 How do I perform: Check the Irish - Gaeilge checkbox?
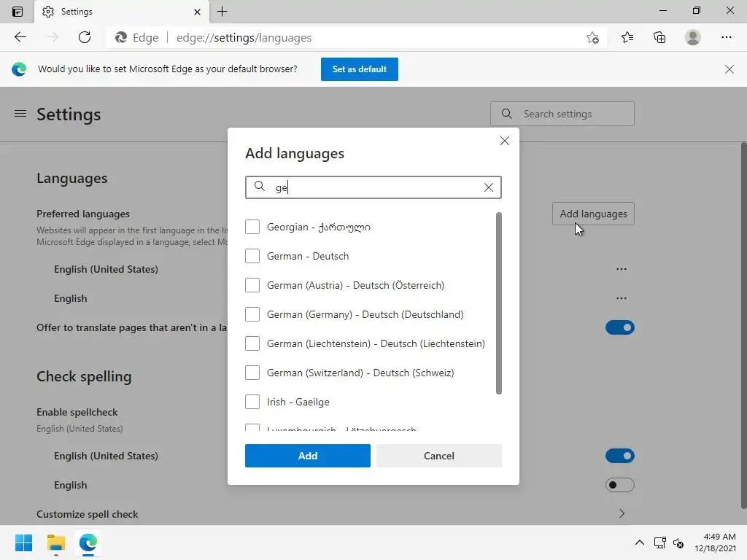(252, 402)
